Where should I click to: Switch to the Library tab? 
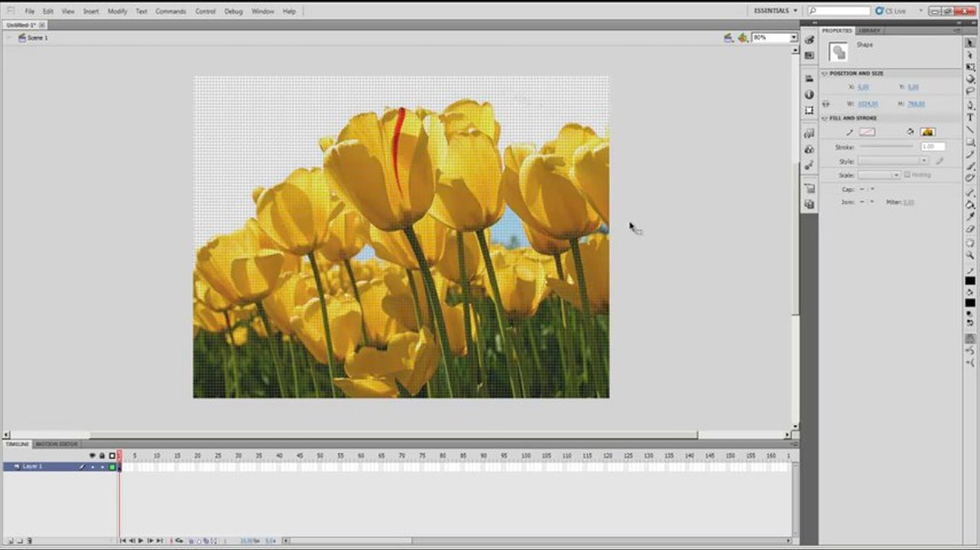tap(869, 31)
